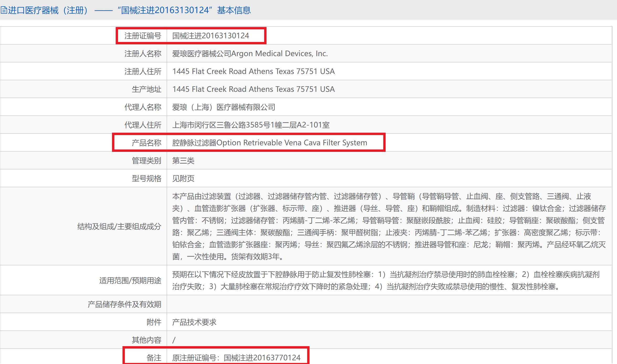
Task: Click the 结构及组成/主要组成成分 label
Action: tap(119, 226)
